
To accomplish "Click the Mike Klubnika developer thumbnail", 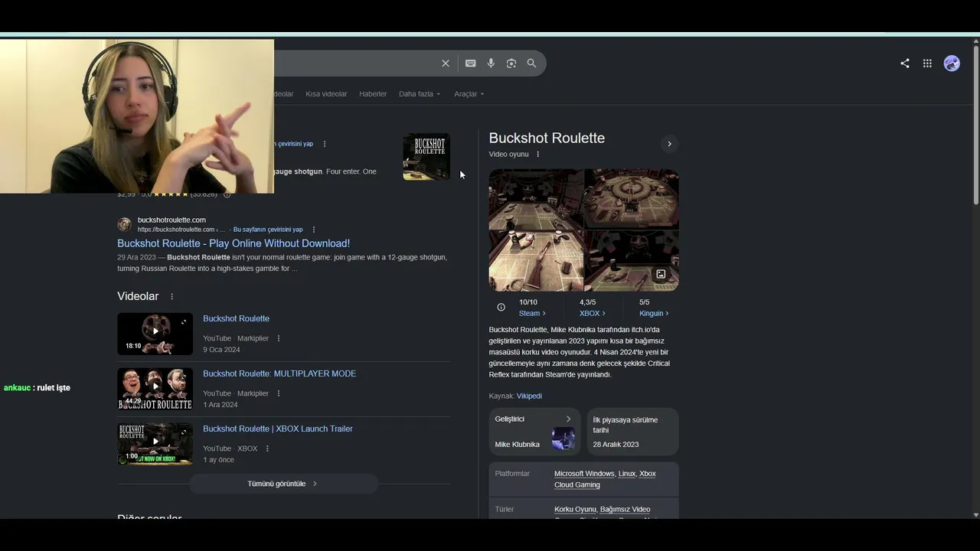I will [563, 439].
